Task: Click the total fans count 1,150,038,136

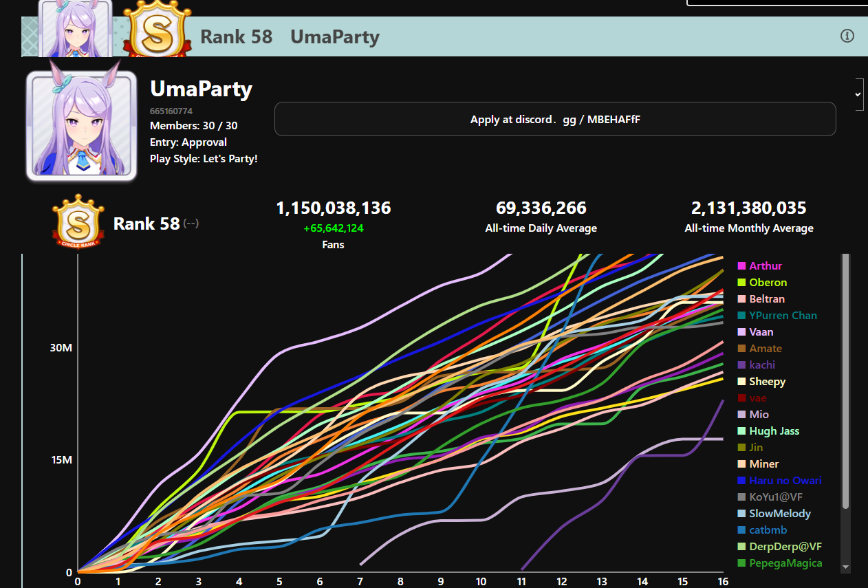Action: point(334,208)
